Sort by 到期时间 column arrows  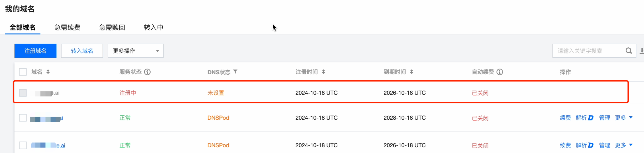(x=412, y=72)
